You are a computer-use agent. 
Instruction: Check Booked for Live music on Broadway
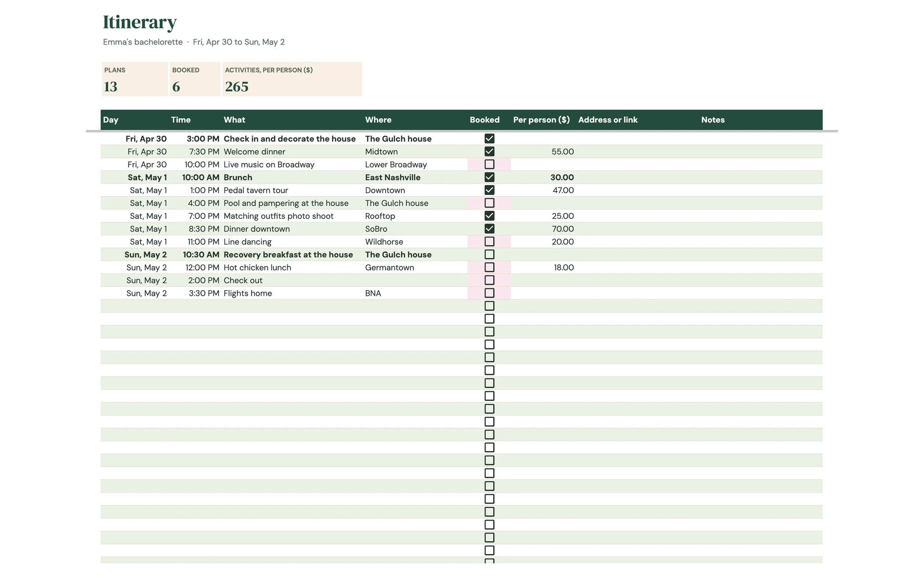click(x=489, y=164)
